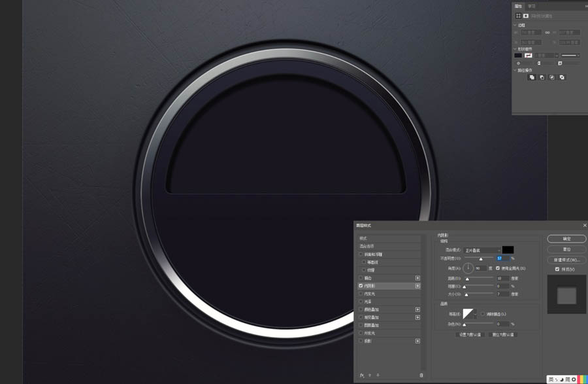Enable the Inner Glow effect checkbox
Image resolution: width=588 pixels, height=384 pixels.
click(361, 294)
